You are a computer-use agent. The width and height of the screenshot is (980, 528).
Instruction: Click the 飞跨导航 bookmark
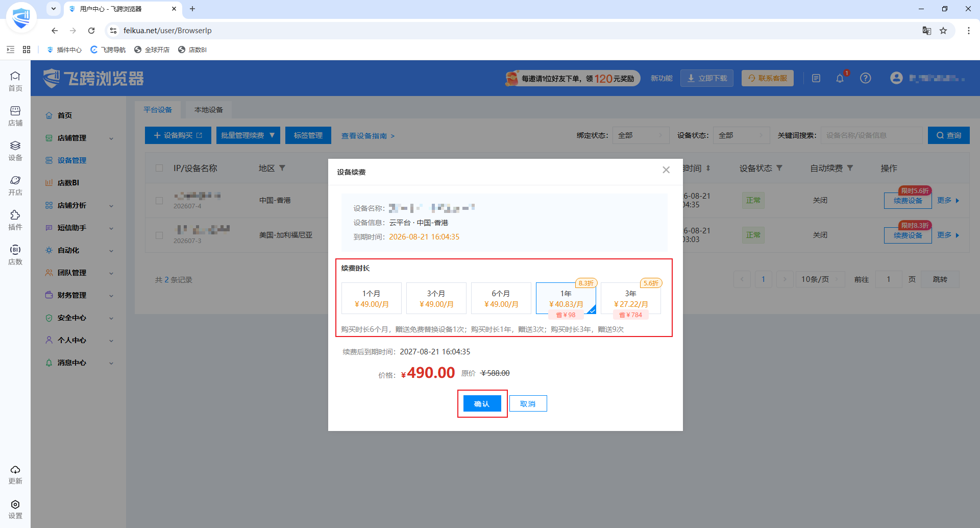point(108,50)
